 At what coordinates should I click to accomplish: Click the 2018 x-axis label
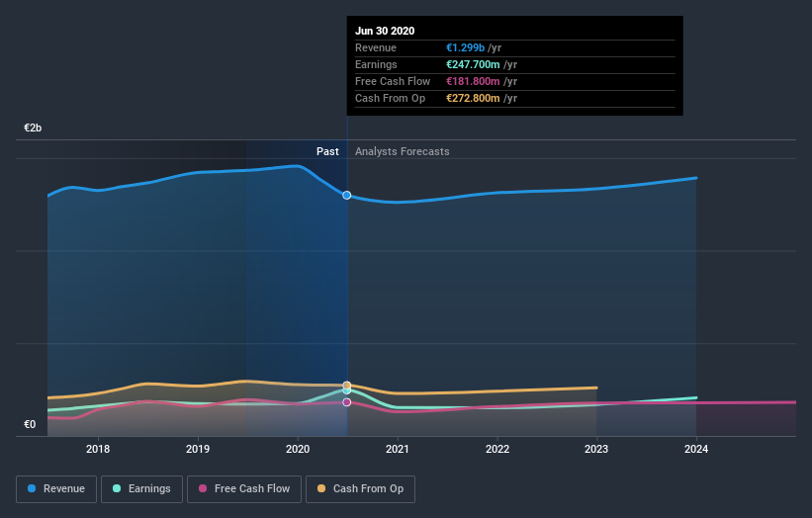[x=98, y=449]
